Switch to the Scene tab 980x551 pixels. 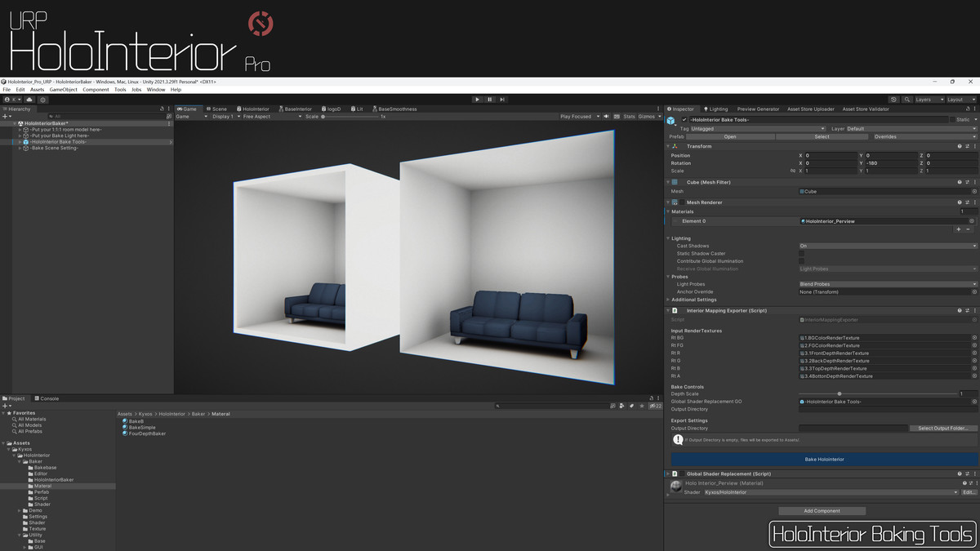click(217, 109)
